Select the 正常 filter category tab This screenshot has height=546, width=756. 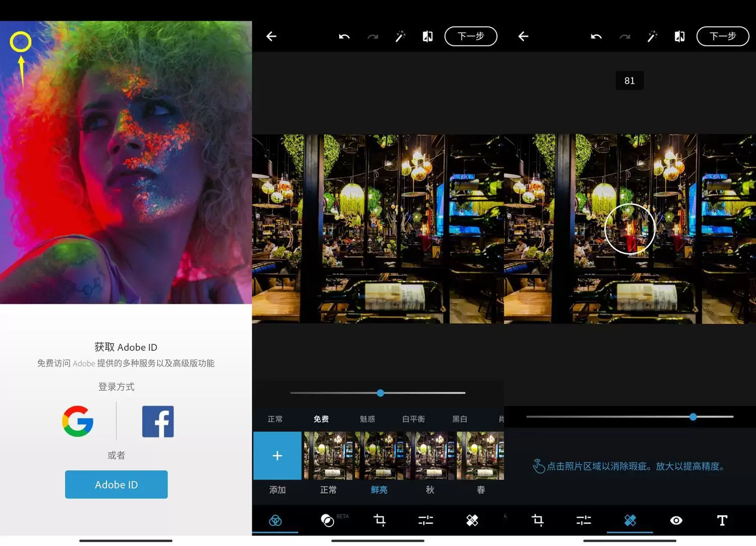coord(275,419)
